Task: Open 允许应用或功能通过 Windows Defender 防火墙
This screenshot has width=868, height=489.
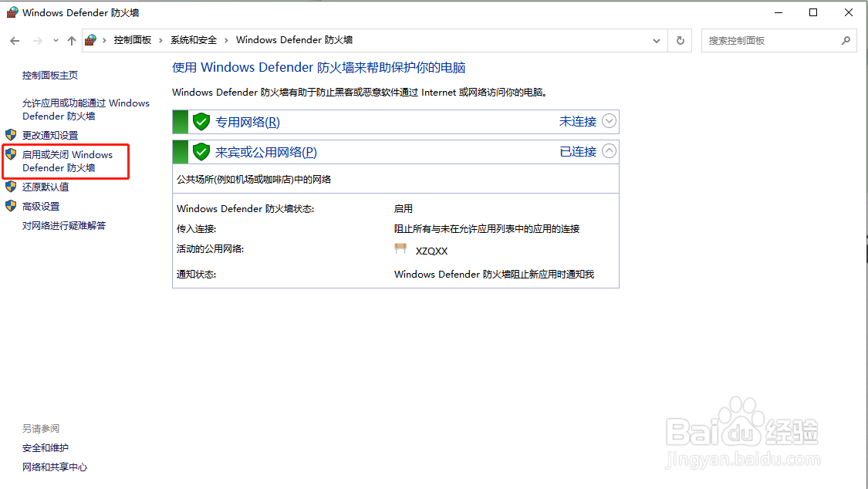Action: pos(86,110)
